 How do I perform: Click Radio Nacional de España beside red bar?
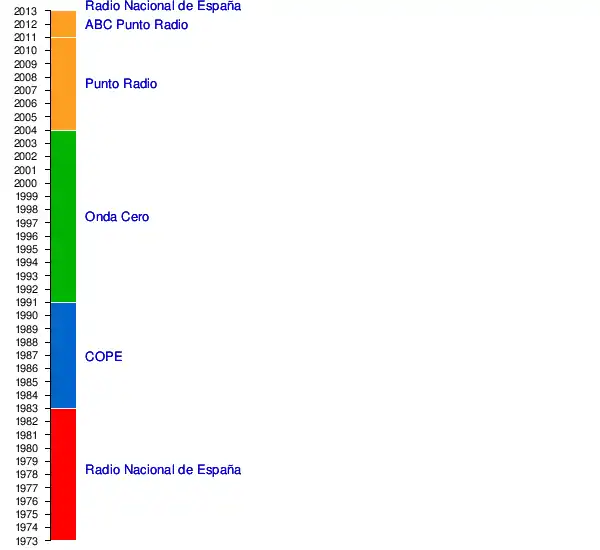pyautogui.click(x=163, y=470)
